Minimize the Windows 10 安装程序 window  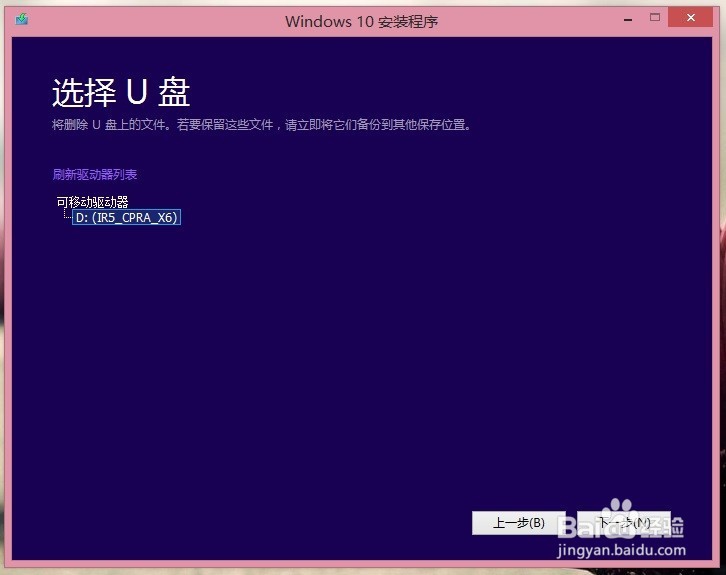628,19
